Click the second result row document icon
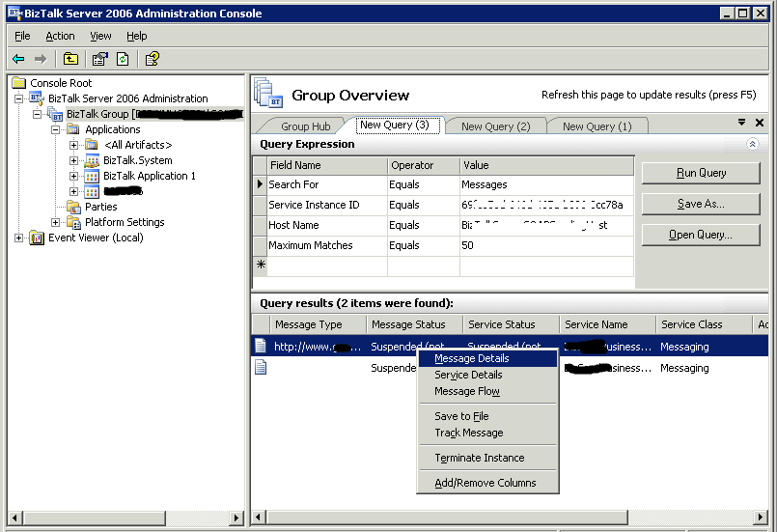The image size is (777, 532). tap(261, 368)
